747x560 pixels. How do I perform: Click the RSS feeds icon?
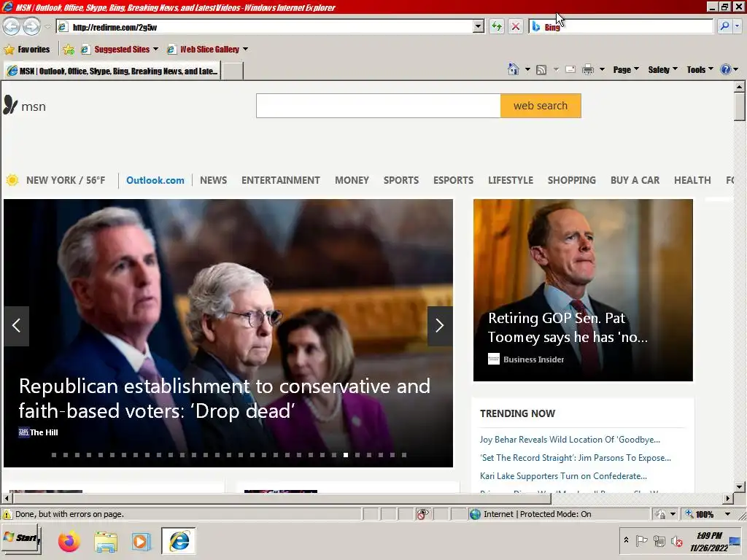pos(541,70)
